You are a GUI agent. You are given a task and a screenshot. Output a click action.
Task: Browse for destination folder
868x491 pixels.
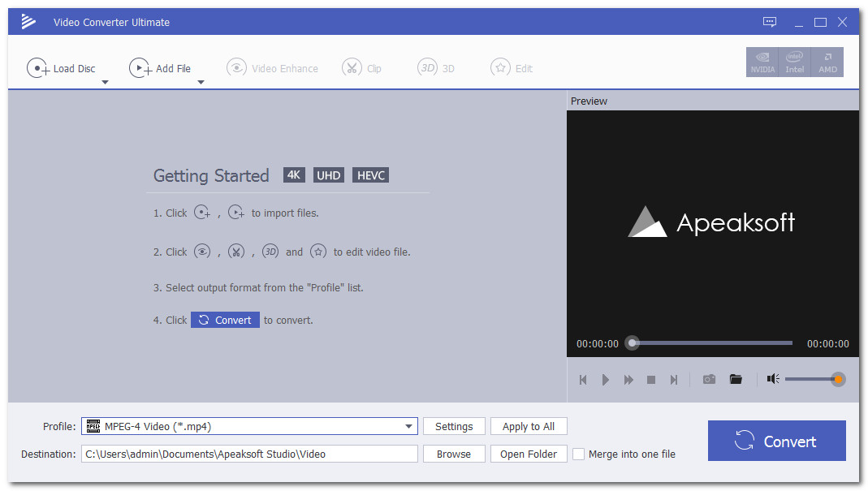point(454,454)
